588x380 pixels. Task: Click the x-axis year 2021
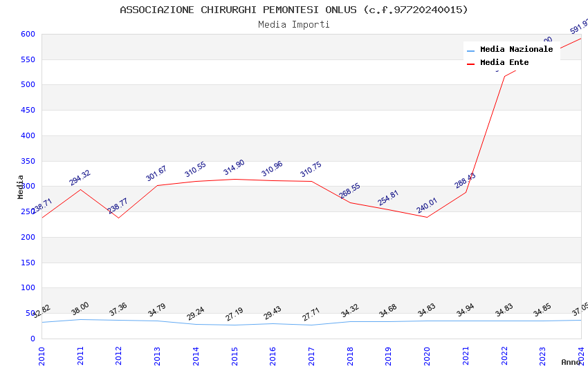[466, 356]
